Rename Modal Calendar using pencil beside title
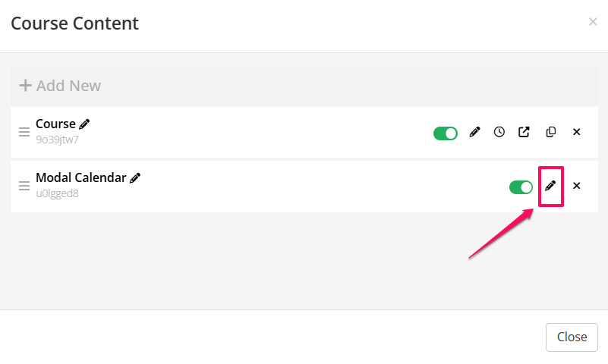The height and width of the screenshot is (364, 608). [x=135, y=178]
